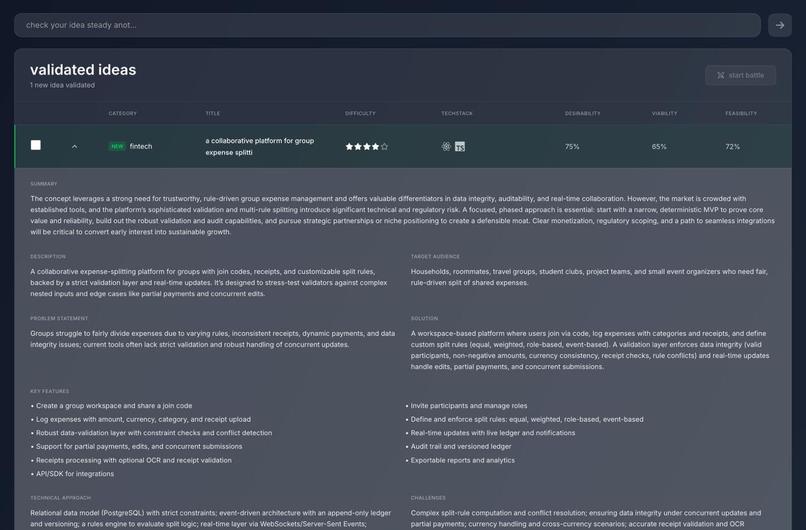Click the FEASIBILITY column header

pos(741,114)
